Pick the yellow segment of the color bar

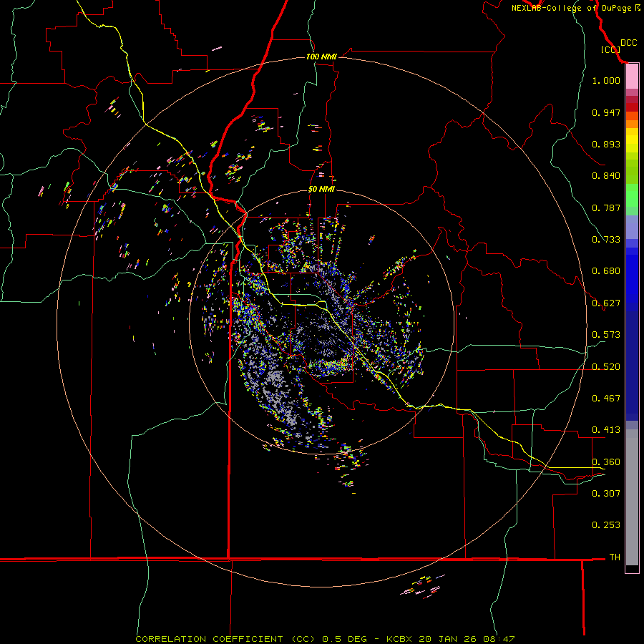pos(632,140)
